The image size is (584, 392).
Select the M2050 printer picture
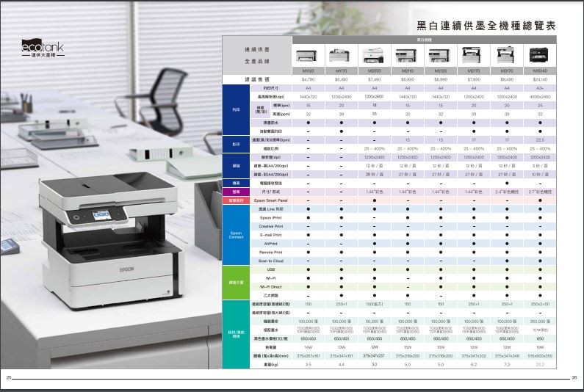click(x=374, y=54)
